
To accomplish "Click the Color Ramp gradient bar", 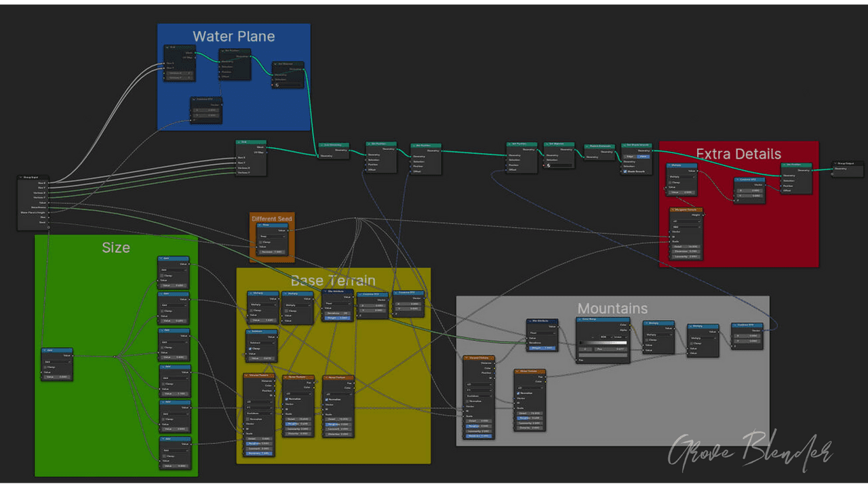I will pos(603,343).
